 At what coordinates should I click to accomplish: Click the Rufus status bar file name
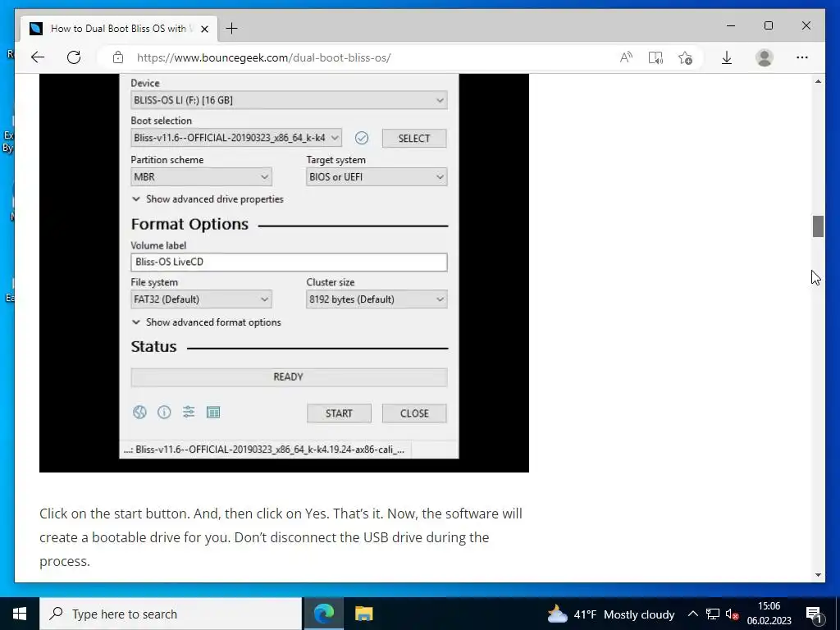point(265,450)
